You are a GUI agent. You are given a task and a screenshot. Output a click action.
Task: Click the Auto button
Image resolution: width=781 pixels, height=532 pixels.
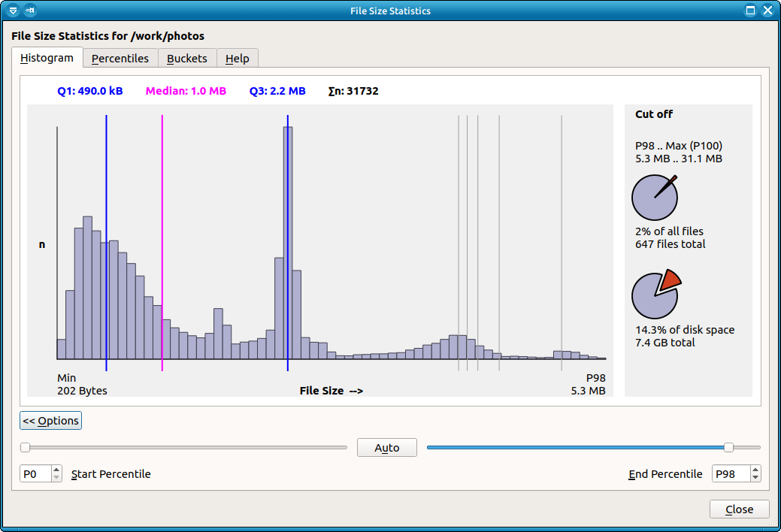pyautogui.click(x=387, y=447)
